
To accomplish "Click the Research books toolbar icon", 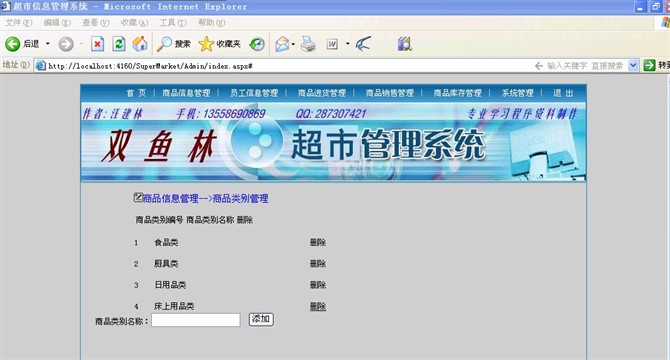I will (x=404, y=44).
